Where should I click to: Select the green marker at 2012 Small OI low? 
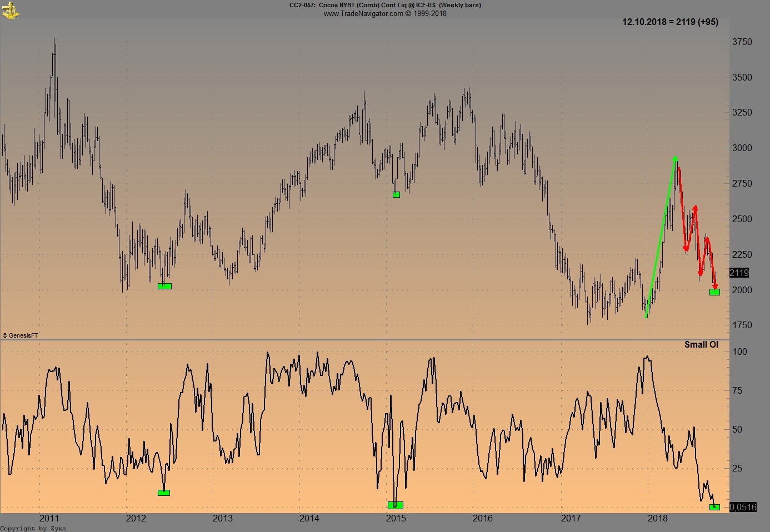[164, 493]
